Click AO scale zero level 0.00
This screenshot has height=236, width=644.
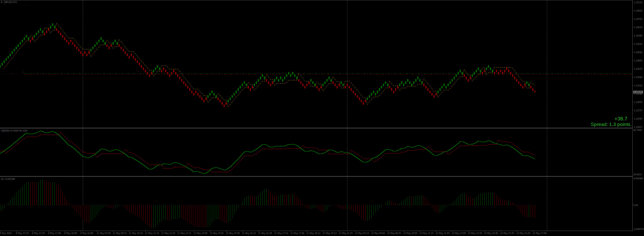click(x=636, y=205)
